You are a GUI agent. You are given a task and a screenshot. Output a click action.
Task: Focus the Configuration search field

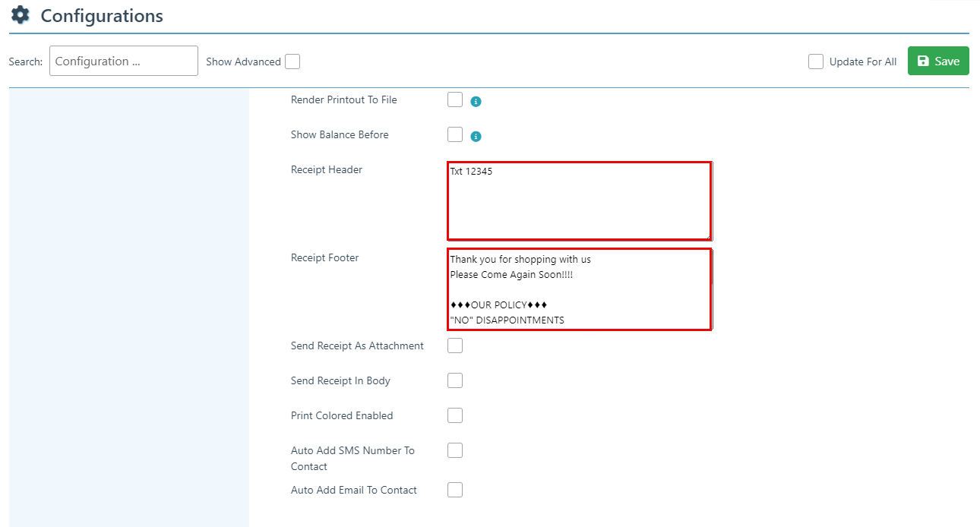point(123,61)
